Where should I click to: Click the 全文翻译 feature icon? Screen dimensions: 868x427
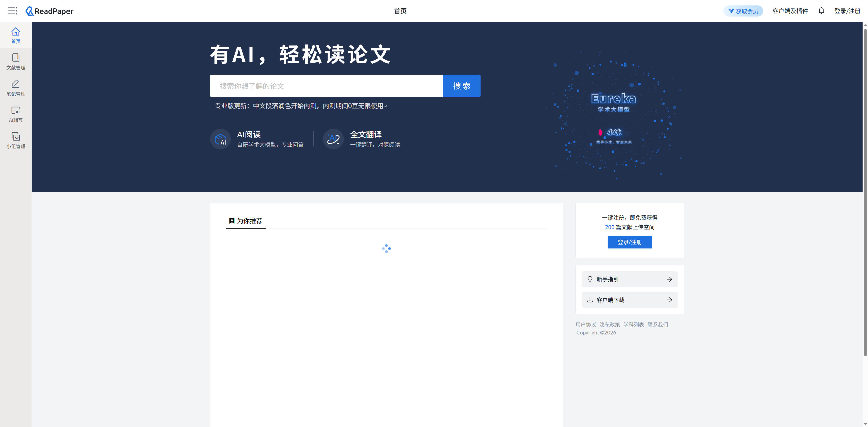[333, 139]
